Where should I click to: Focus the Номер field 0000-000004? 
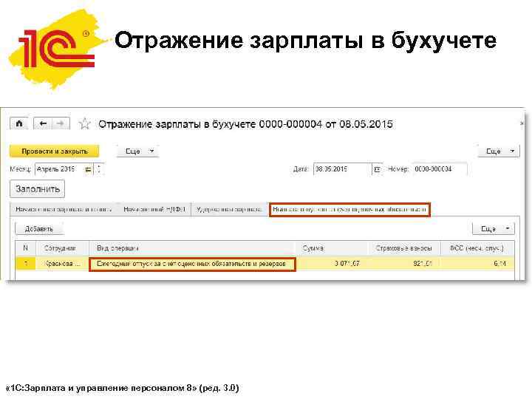(x=440, y=169)
